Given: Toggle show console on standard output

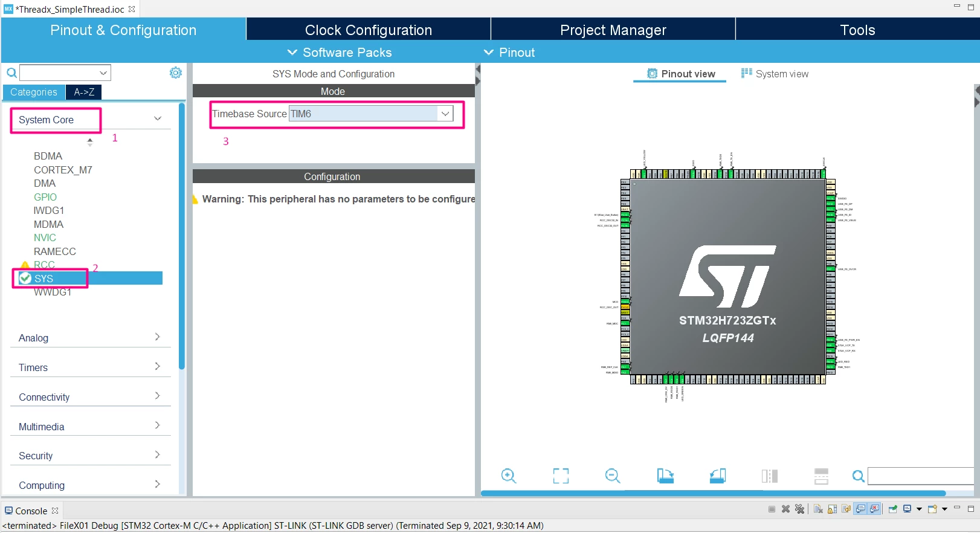Looking at the screenshot, I should tap(860, 509).
